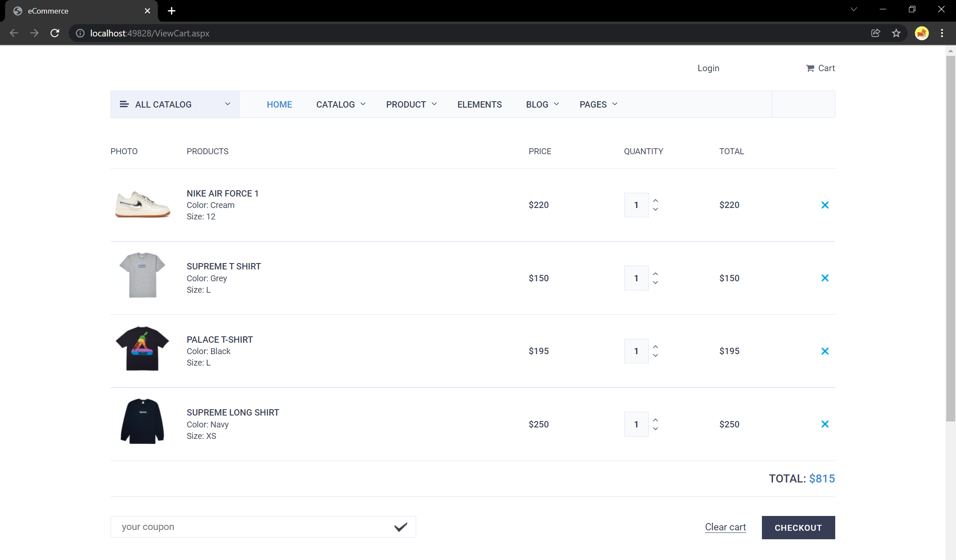This screenshot has width=956, height=560.
Task: Bookmark this page with the star icon
Action: [896, 33]
